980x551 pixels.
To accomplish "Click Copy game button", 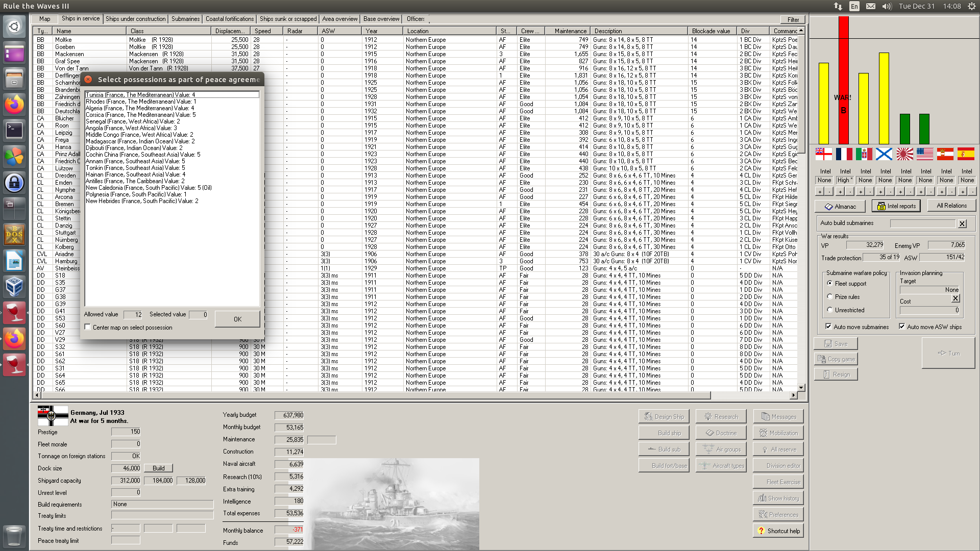I will (x=836, y=359).
